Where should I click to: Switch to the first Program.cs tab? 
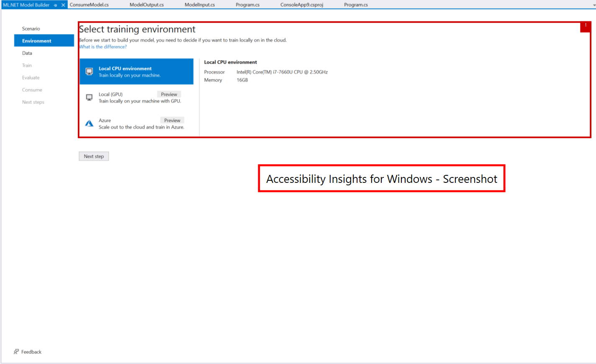pos(247,5)
